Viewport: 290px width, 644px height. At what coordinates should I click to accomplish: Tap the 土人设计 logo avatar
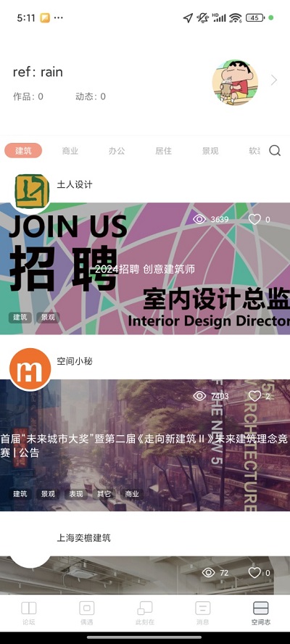pos(30,191)
